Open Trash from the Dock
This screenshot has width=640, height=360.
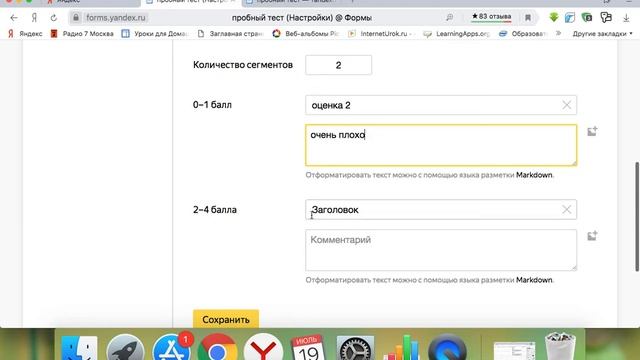pos(560,346)
